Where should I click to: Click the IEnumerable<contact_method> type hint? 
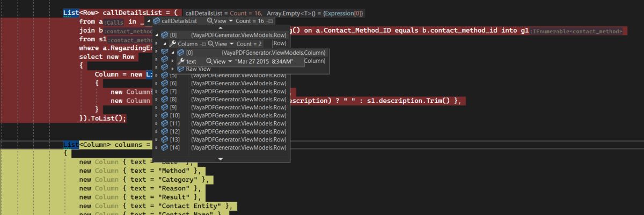[577, 31]
